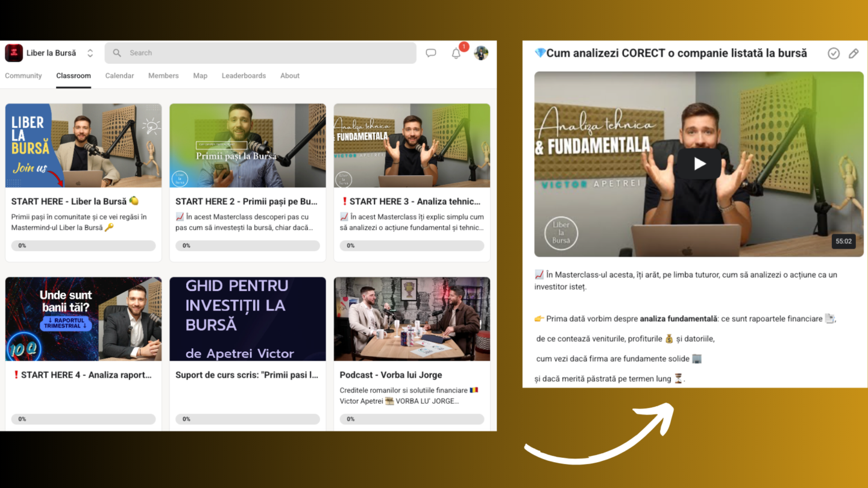Expand the Liber la Bursă group switcher

pyautogui.click(x=90, y=53)
